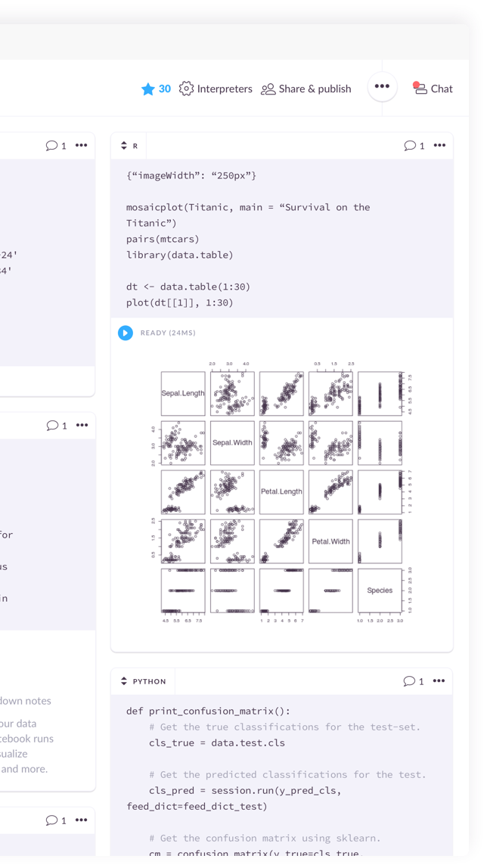Click the READY (24MS) status label

(168, 333)
